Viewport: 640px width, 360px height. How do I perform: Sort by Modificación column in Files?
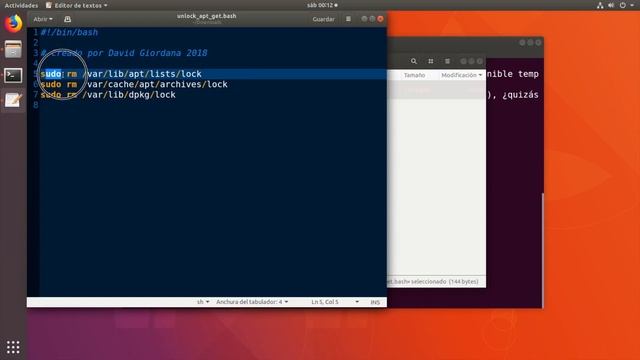coord(461,75)
